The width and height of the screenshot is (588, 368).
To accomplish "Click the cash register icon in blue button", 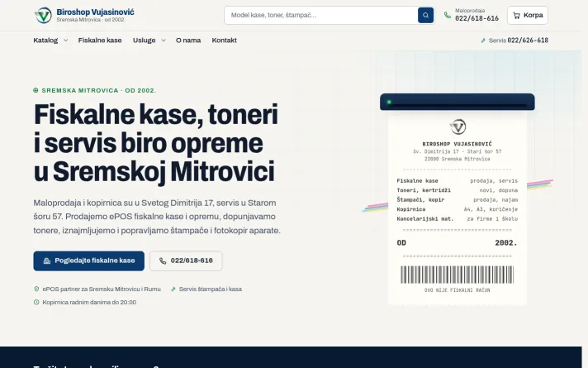I will pyautogui.click(x=47, y=260).
